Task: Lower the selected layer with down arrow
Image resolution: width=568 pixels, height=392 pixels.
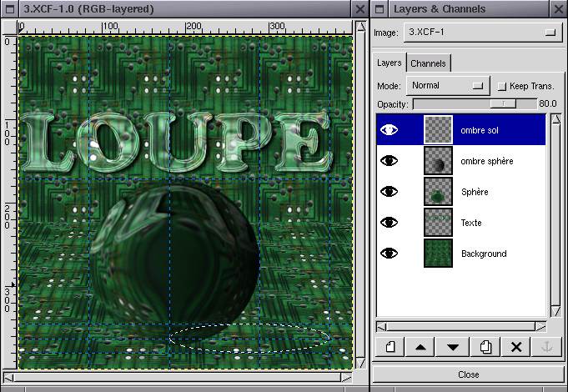Action: click(452, 347)
